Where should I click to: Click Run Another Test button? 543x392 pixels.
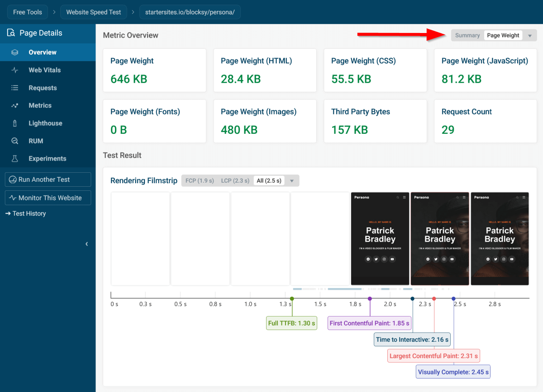pyautogui.click(x=48, y=179)
